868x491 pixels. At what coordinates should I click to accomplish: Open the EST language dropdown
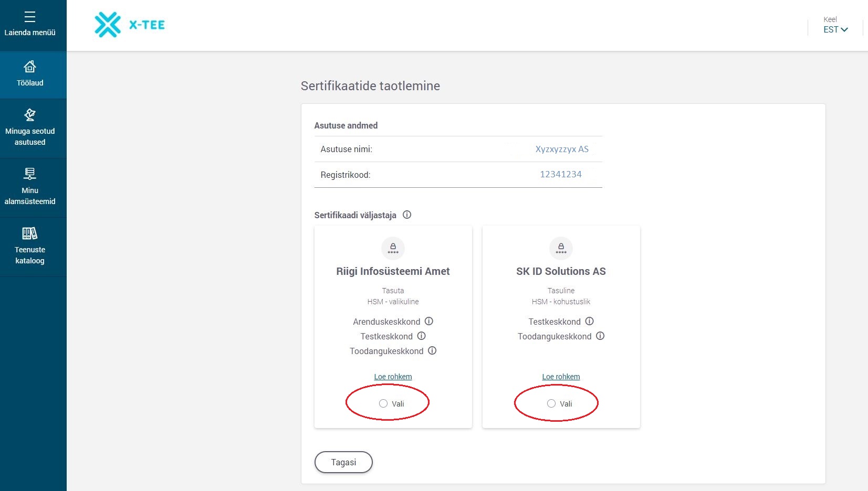[x=835, y=29]
